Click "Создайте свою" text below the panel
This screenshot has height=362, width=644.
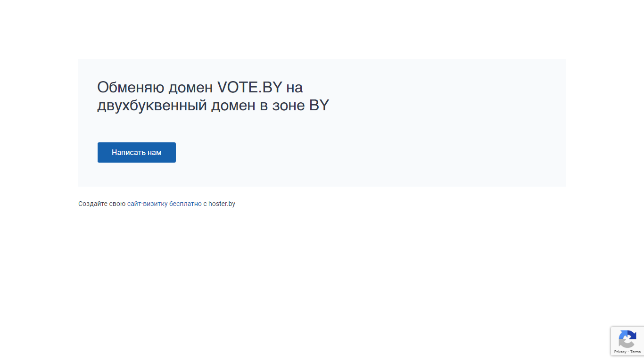[102, 204]
